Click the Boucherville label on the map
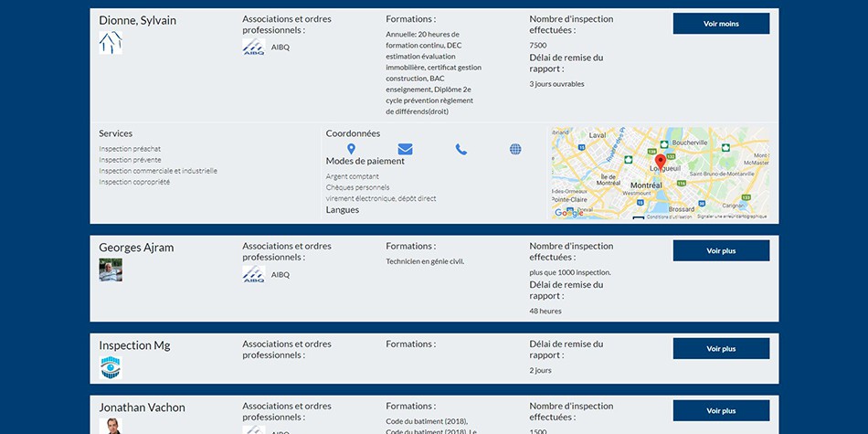 coord(690,143)
